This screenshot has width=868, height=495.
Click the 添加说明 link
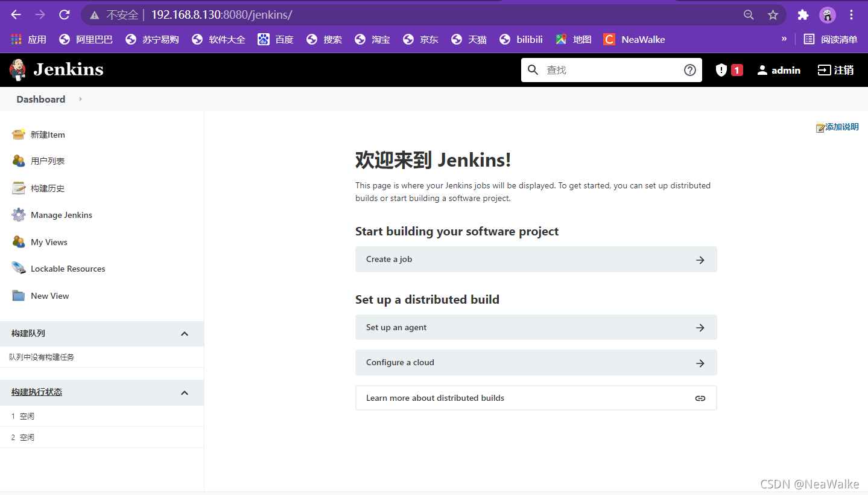pos(842,127)
